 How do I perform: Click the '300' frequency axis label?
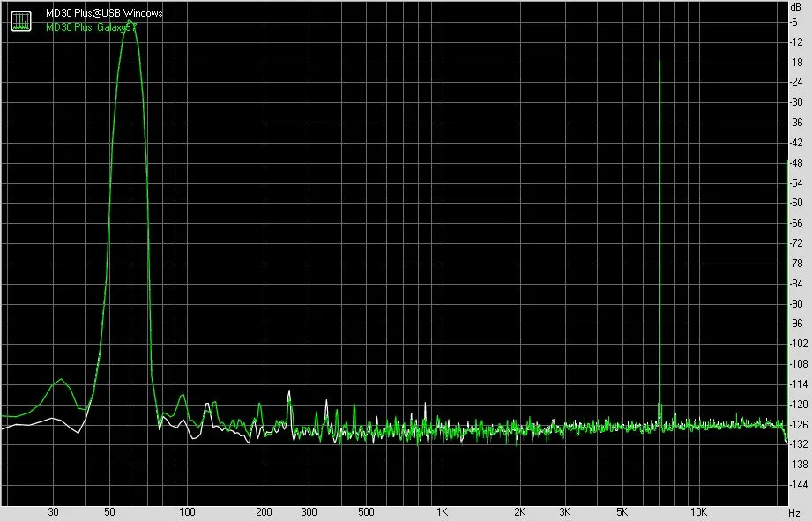coord(309,512)
